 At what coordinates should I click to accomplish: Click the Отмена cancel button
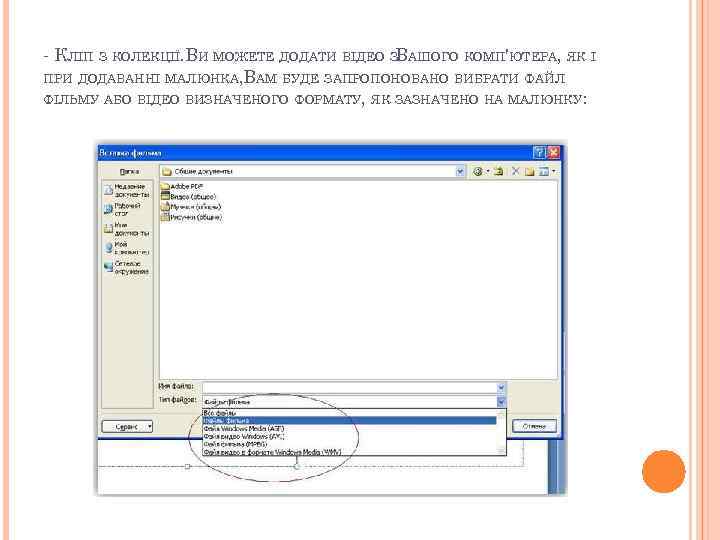(534, 426)
